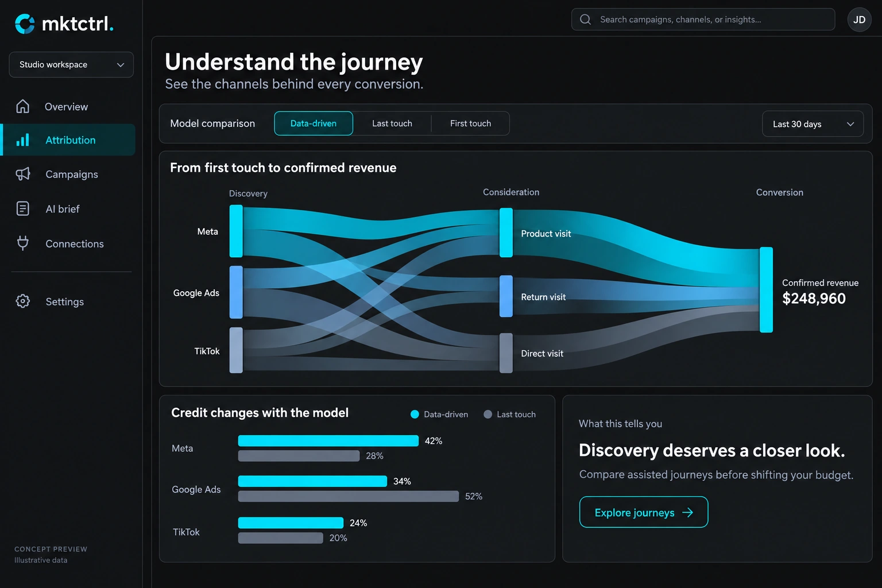Toggle the Last touch legend dot
The image size is (882, 588).
[x=488, y=415]
